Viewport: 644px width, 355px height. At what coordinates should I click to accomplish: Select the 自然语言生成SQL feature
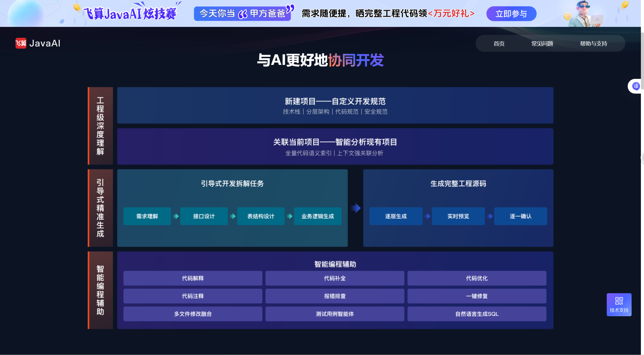coord(477,314)
